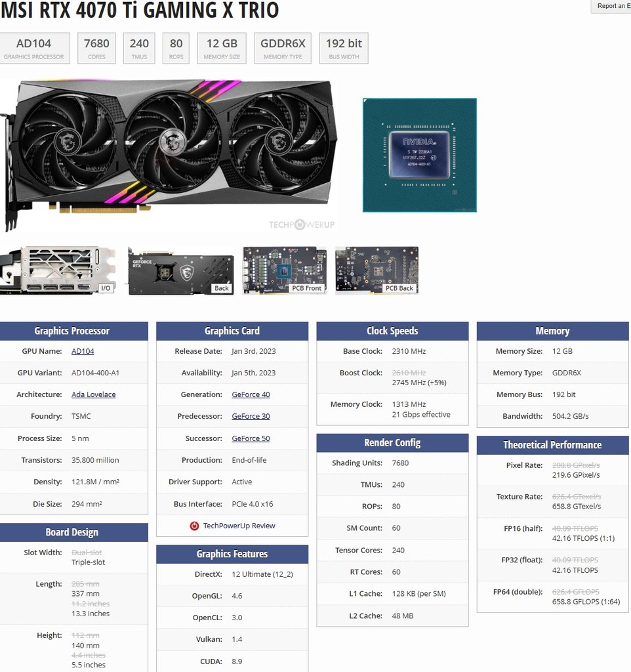This screenshot has height=672, width=631.
Task: Select the 121.8M / mm² density value
Action: [x=95, y=482]
